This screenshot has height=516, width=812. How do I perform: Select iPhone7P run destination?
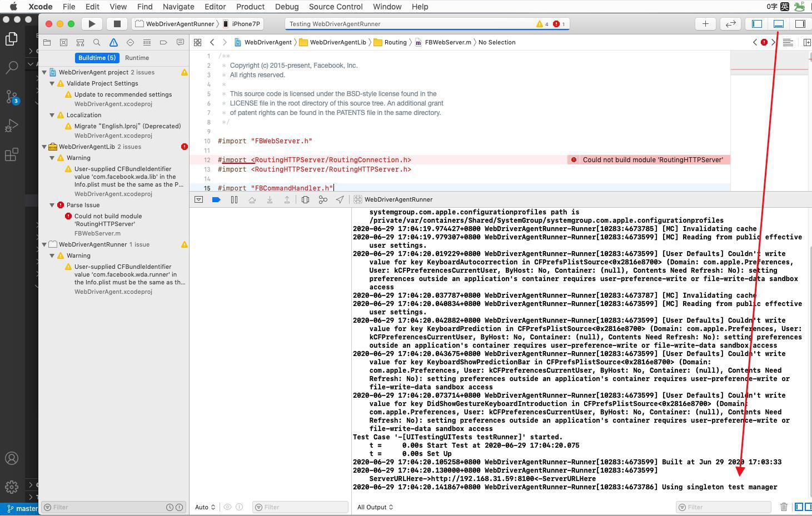pyautogui.click(x=242, y=24)
